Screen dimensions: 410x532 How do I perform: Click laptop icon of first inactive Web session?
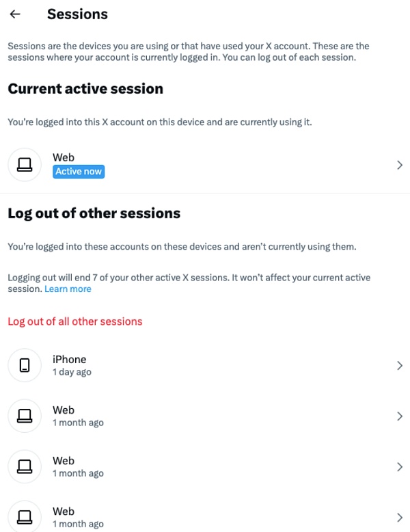coord(25,416)
